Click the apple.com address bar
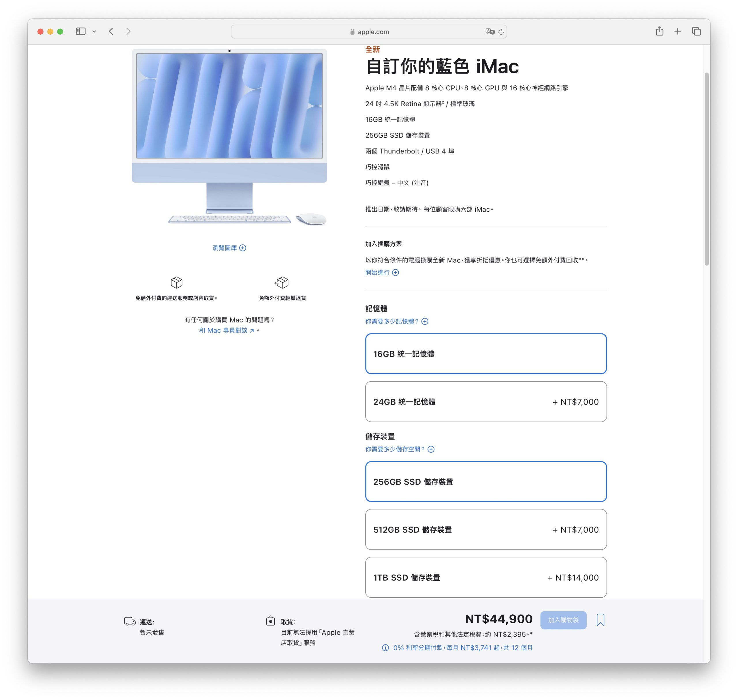Screen dimensions: 738x700 (368, 32)
